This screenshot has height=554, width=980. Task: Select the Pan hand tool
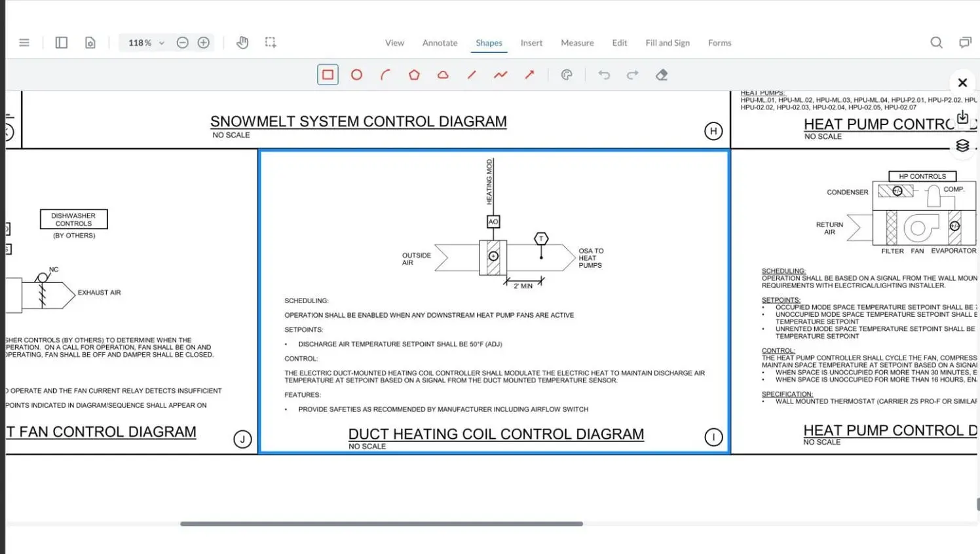[242, 43]
